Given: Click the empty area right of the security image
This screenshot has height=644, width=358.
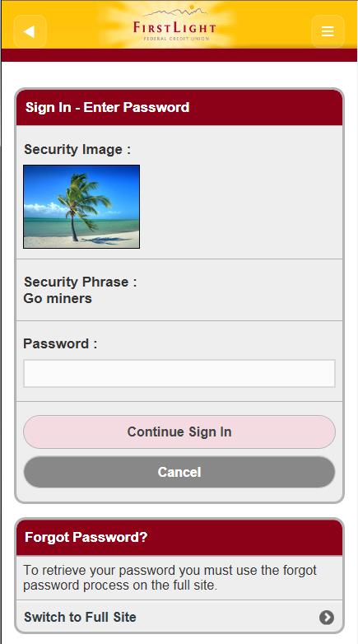Looking at the screenshot, I should point(241,207).
